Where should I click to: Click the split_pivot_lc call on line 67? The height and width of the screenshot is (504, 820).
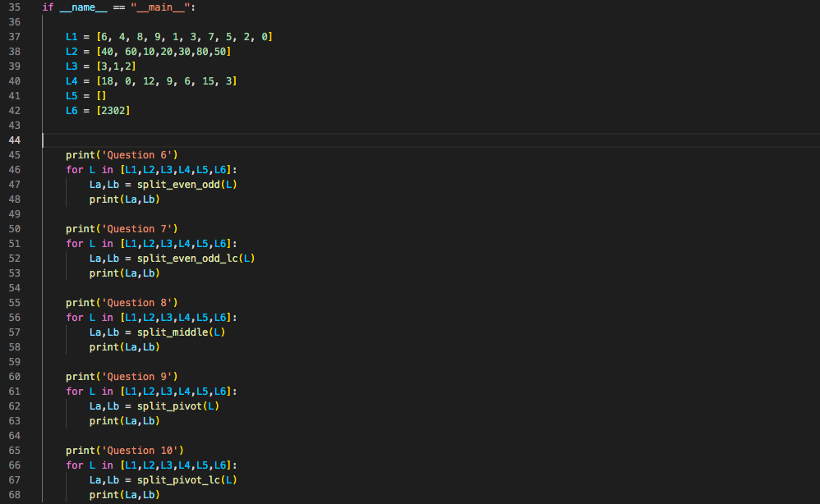(x=177, y=479)
